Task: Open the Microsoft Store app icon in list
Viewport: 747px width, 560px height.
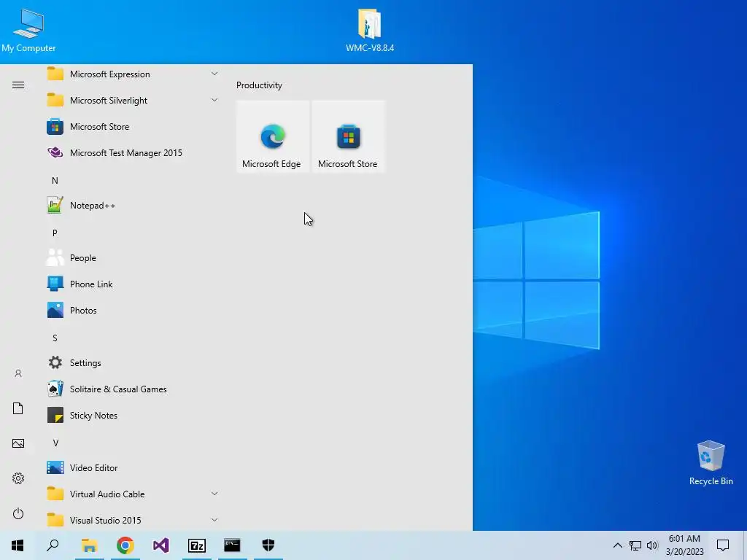Action: tap(55, 127)
